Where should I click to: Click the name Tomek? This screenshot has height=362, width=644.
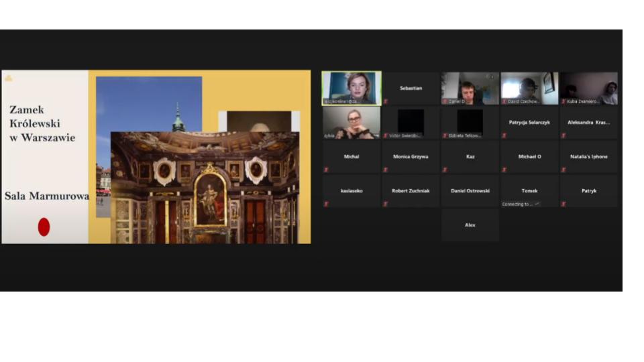tap(529, 191)
